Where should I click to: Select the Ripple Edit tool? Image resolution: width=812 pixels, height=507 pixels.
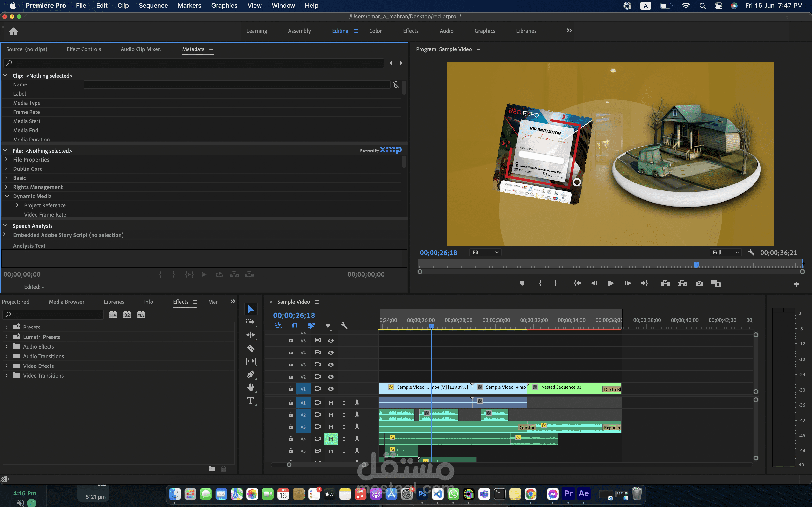click(x=251, y=335)
